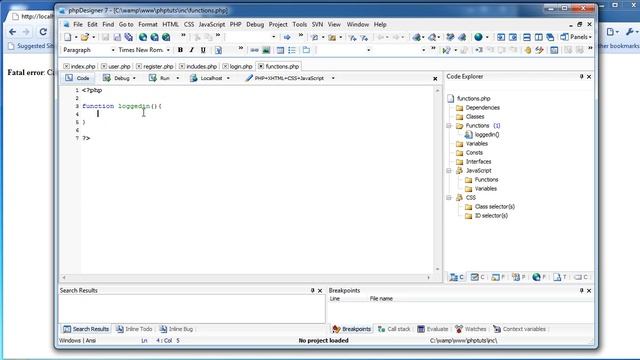The image size is (640, 360).
Task: Switch to the Call stack tab
Action: (x=394, y=329)
